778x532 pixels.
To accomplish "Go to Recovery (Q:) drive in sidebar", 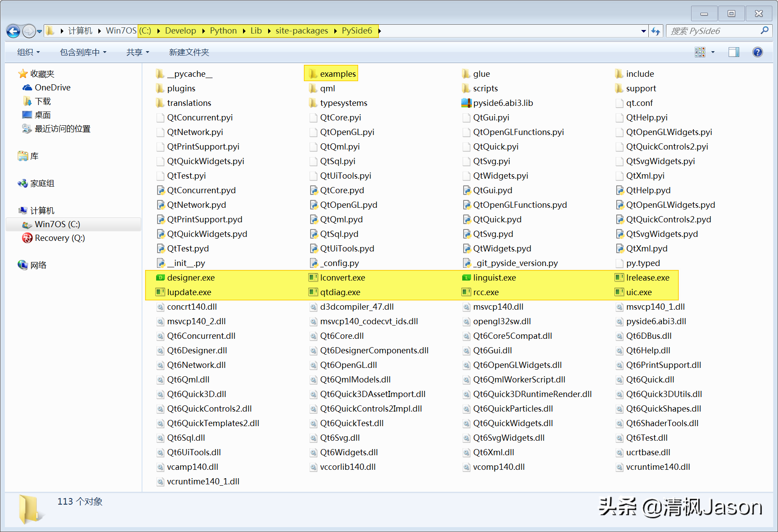I will tap(59, 238).
